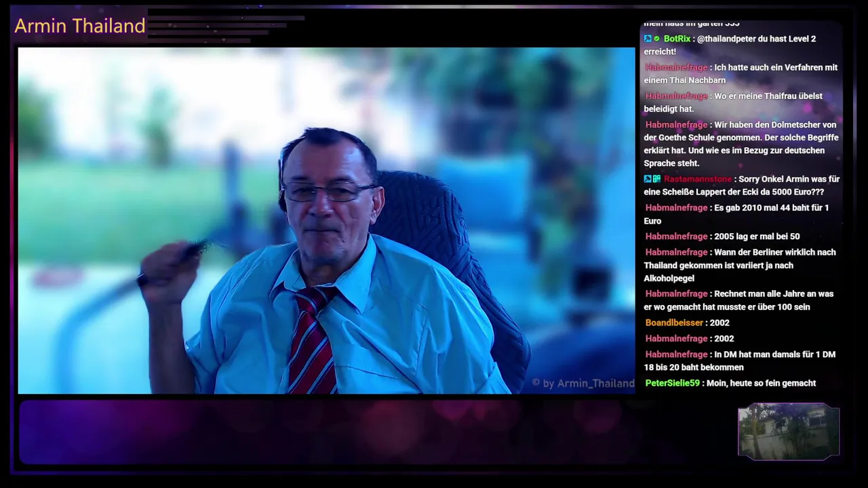Click the moderator sword badge beside Rastamannstone
This screenshot has width=868, height=488.
tap(648, 179)
